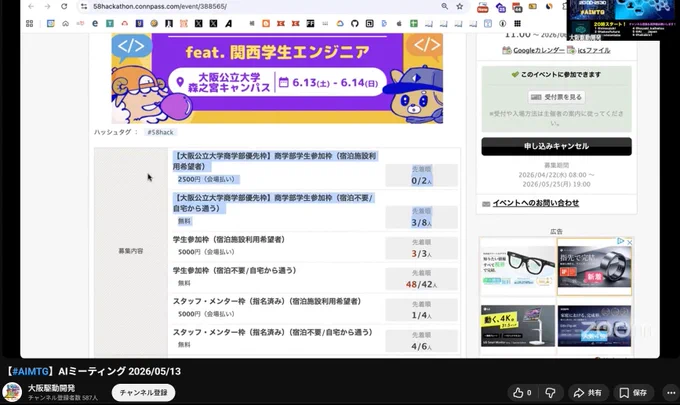Reload the page with the refresh icon

coord(64,7)
